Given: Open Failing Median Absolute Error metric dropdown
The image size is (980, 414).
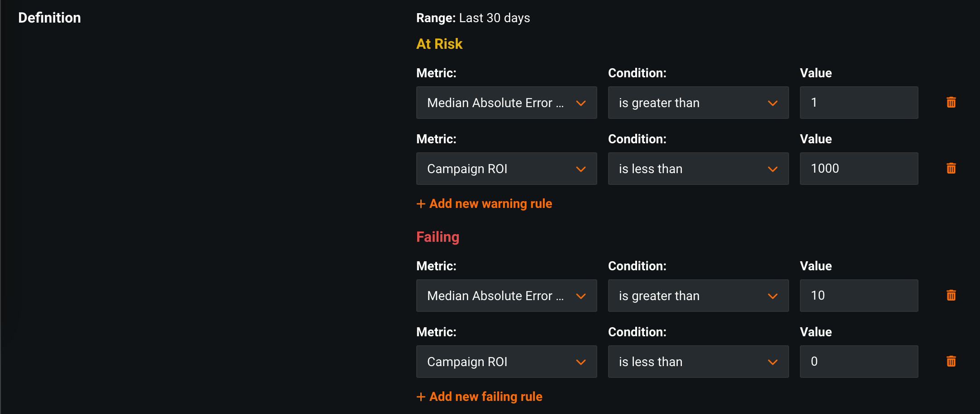Looking at the screenshot, I should (506, 296).
